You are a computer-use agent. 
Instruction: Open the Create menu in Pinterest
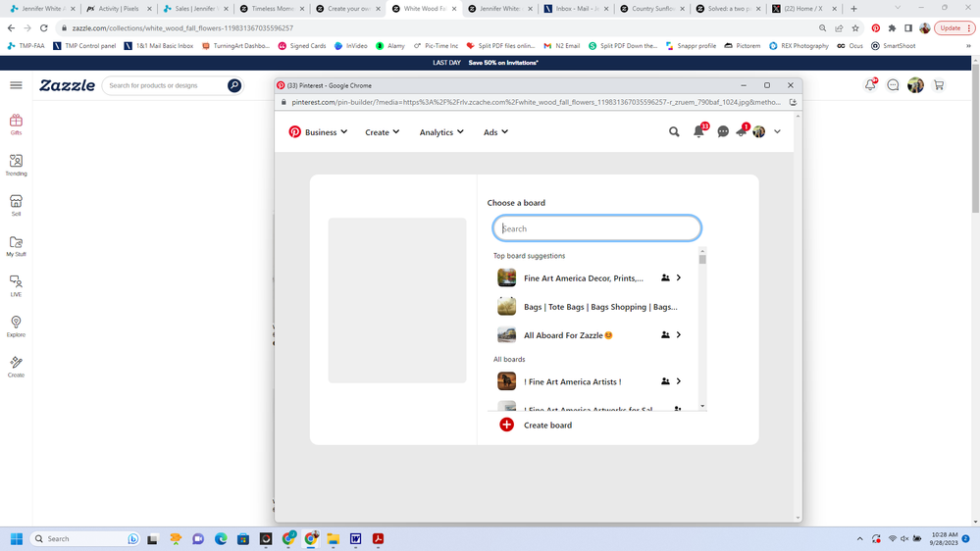[382, 131]
